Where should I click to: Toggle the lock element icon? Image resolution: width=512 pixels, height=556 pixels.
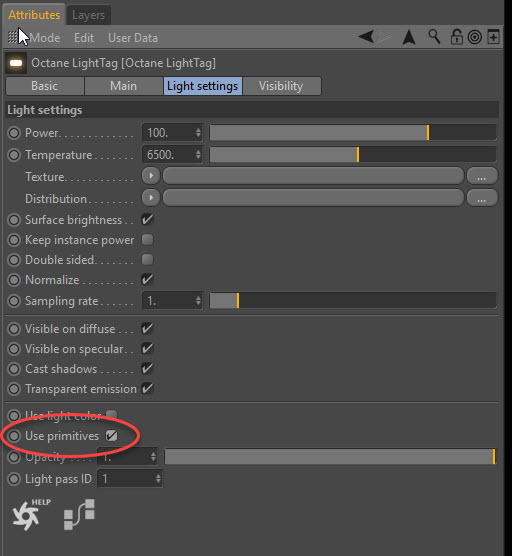coord(456,37)
